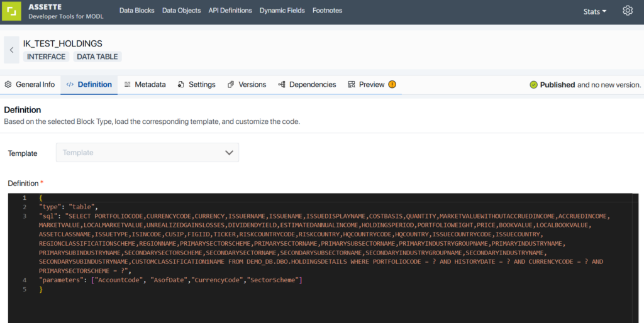Click the INTERFACE tag badge
The image size is (644, 323).
point(46,57)
